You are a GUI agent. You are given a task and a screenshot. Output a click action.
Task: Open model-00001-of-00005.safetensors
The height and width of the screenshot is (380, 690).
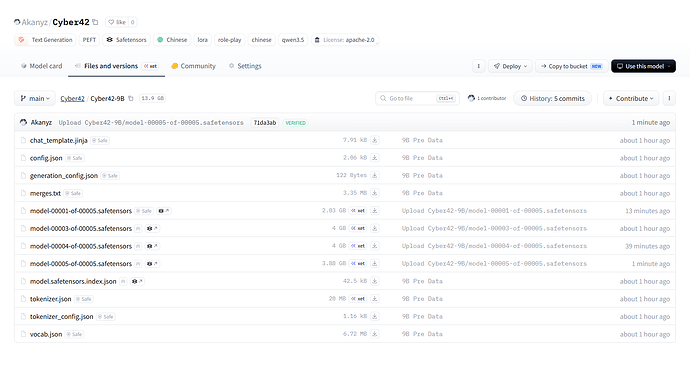pyautogui.click(x=81, y=211)
